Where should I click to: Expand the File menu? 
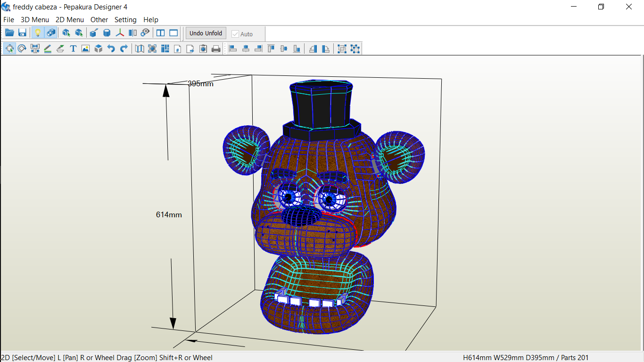[8, 20]
